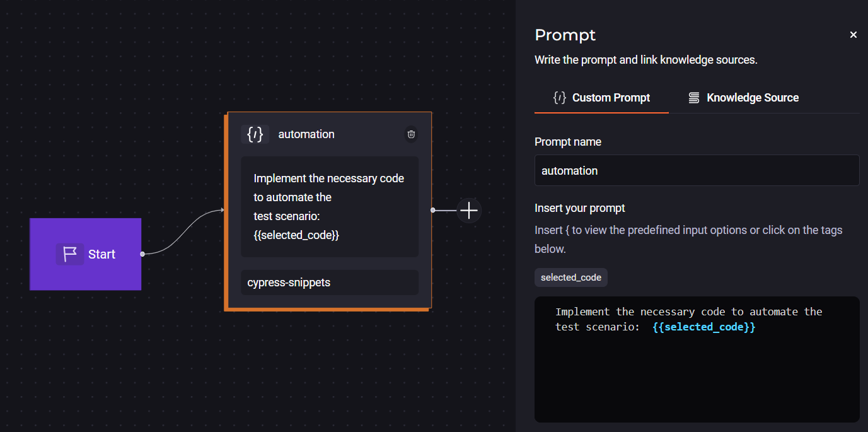Close the Prompt panel
The image size is (868, 432).
coord(853,35)
